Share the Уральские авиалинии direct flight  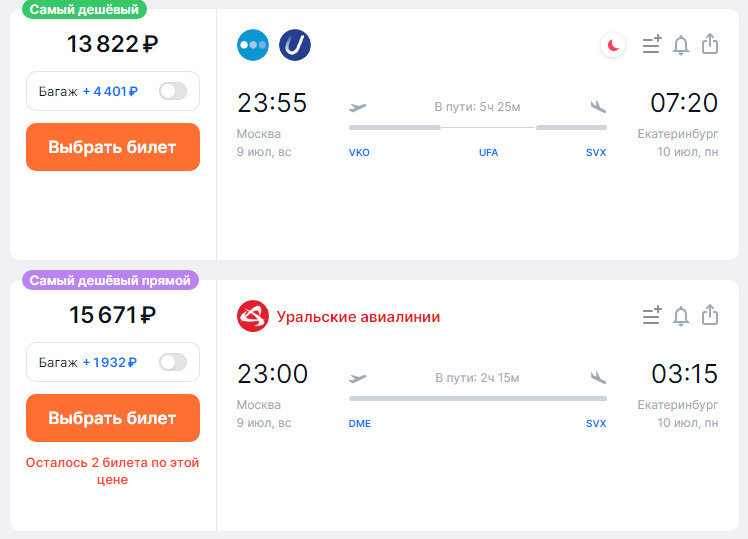710,316
